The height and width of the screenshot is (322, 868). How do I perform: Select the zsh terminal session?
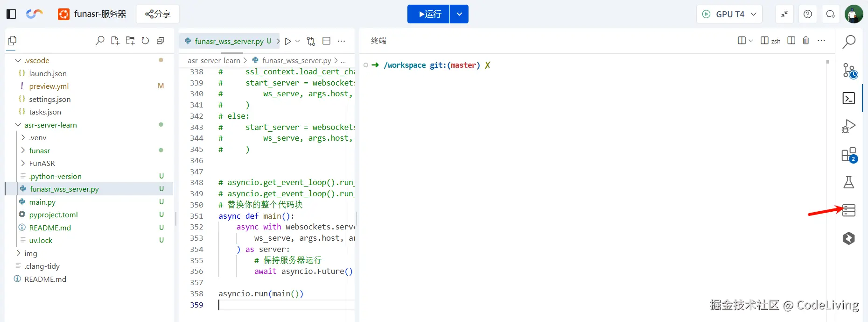(771, 41)
